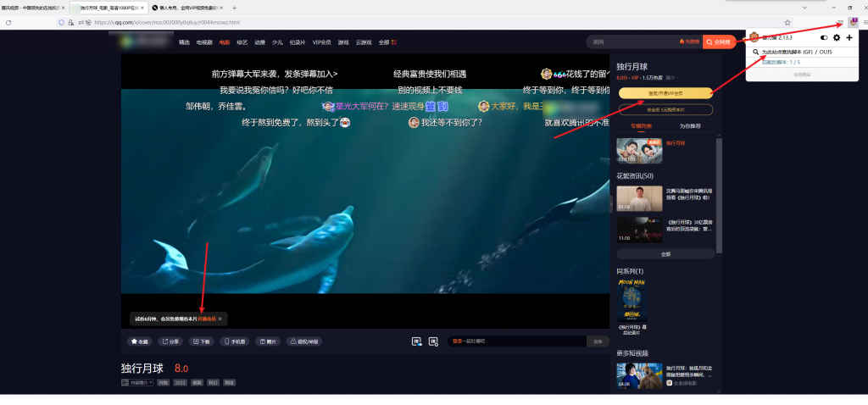Switch to the 腾讯视频 first browser tab
This screenshot has width=868, height=405.
click(31, 8)
